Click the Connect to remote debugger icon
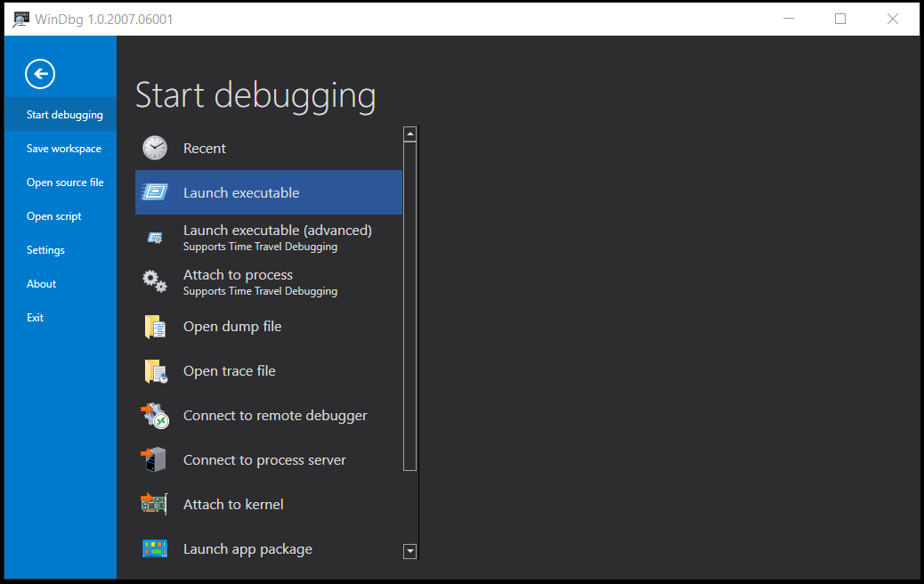This screenshot has height=584, width=924. click(x=155, y=416)
